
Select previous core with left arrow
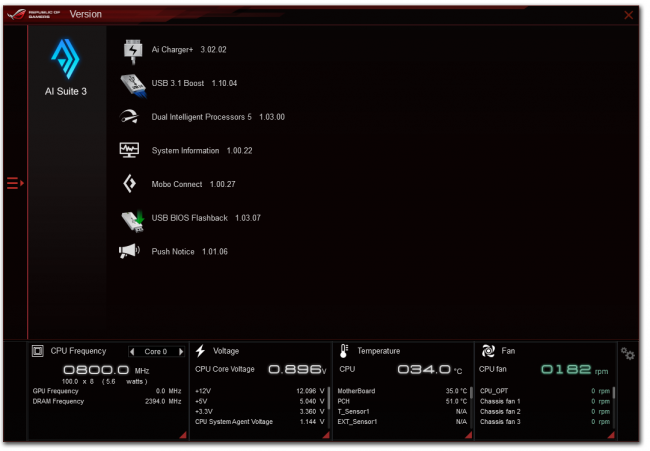(132, 352)
